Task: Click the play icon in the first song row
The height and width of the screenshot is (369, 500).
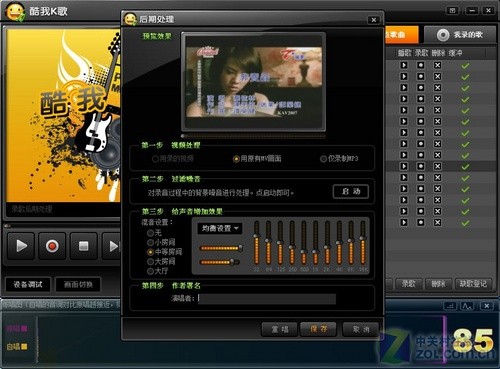Action: click(404, 65)
